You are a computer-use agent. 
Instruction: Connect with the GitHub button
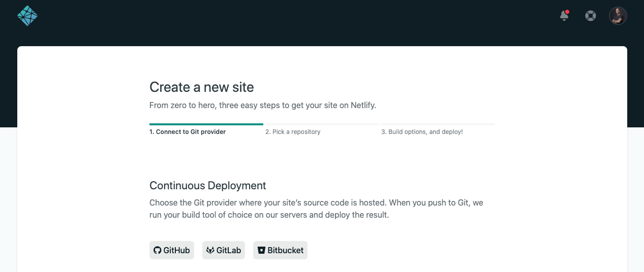click(172, 250)
